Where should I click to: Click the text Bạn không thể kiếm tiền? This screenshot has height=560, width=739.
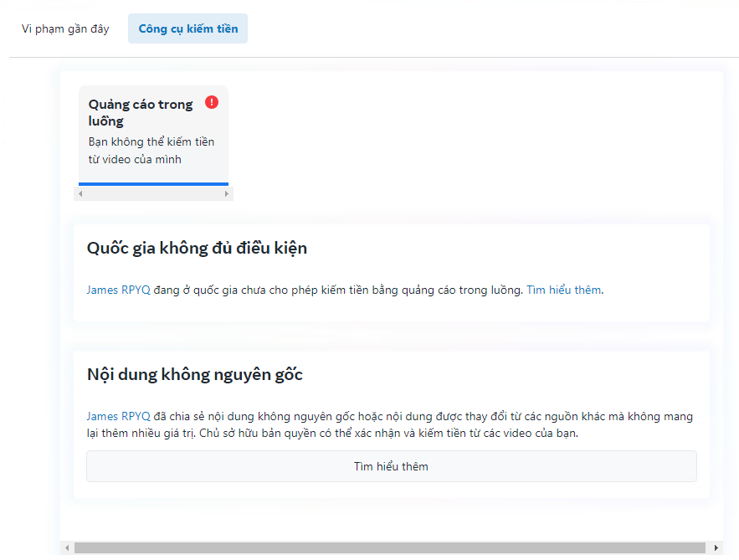click(151, 142)
